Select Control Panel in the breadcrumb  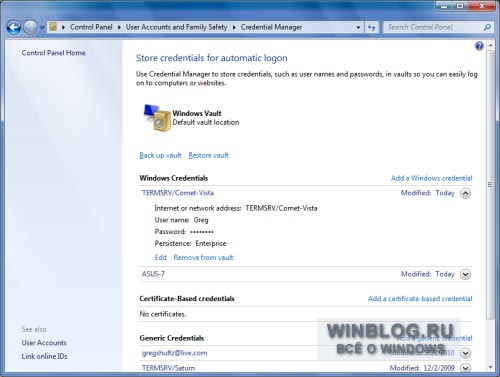click(91, 27)
